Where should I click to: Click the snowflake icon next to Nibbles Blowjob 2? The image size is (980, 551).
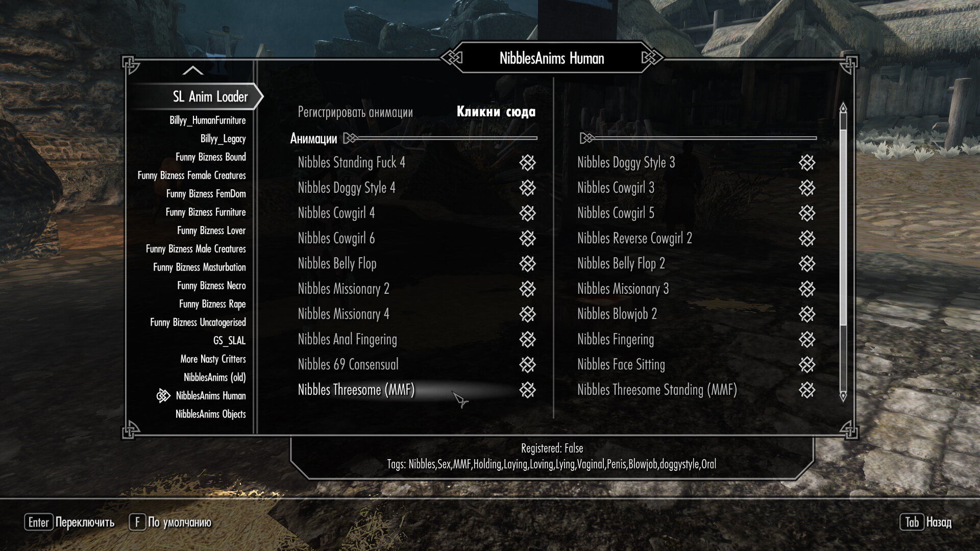[x=807, y=314]
